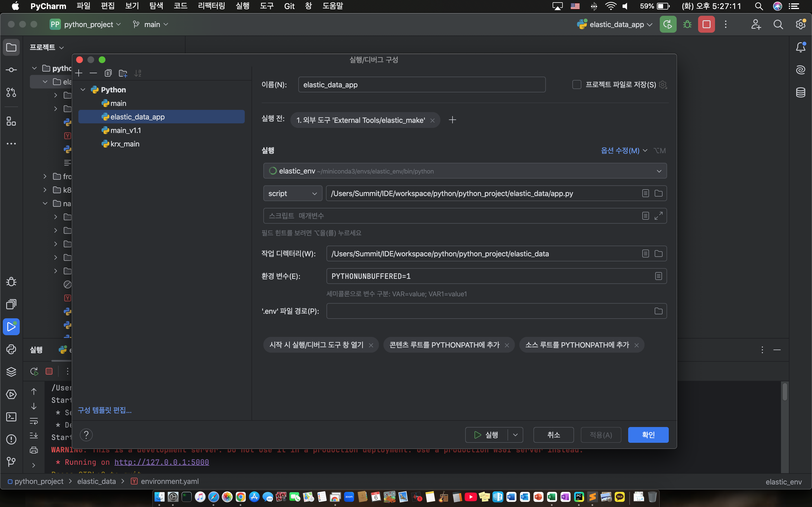Click the add new configuration plus icon

79,73
